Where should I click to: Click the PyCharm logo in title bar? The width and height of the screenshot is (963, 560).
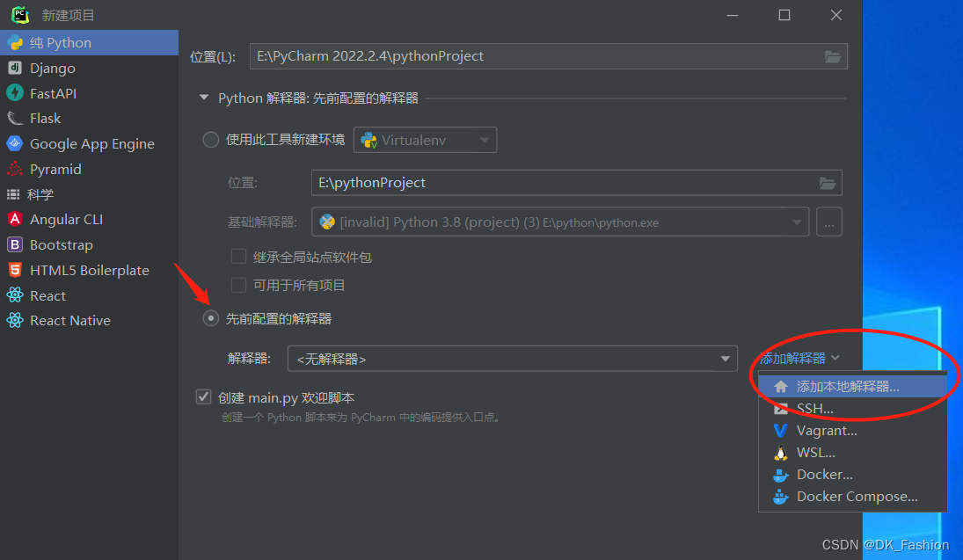(x=20, y=14)
